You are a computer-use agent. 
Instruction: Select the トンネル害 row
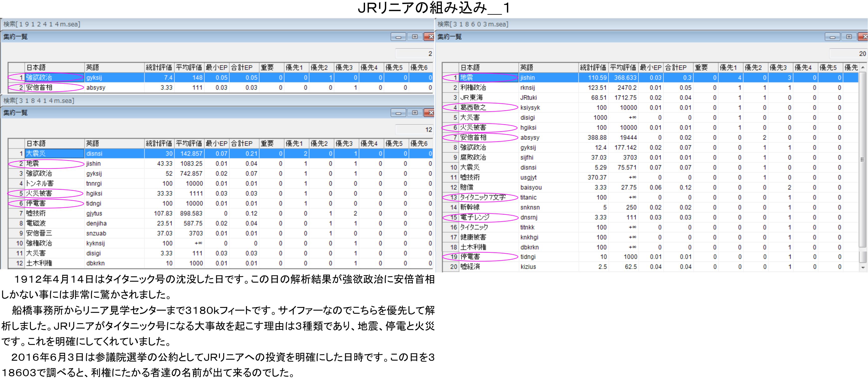(x=40, y=184)
